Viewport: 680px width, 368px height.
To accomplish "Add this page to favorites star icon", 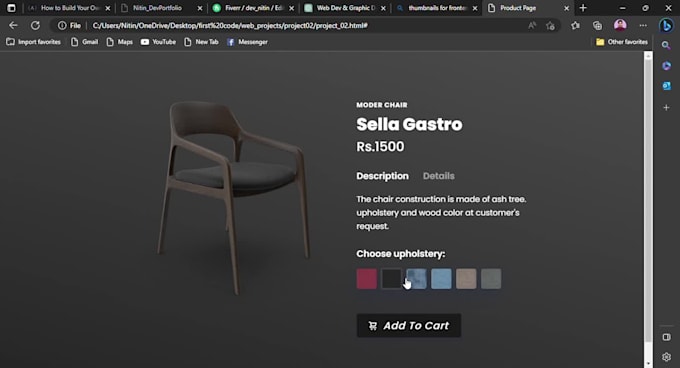I will coord(550,26).
